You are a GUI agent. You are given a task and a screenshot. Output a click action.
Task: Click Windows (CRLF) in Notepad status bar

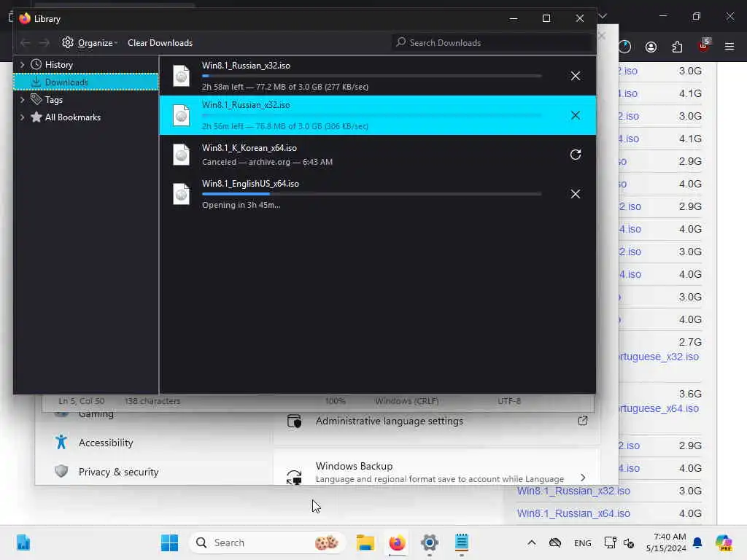pos(406,401)
